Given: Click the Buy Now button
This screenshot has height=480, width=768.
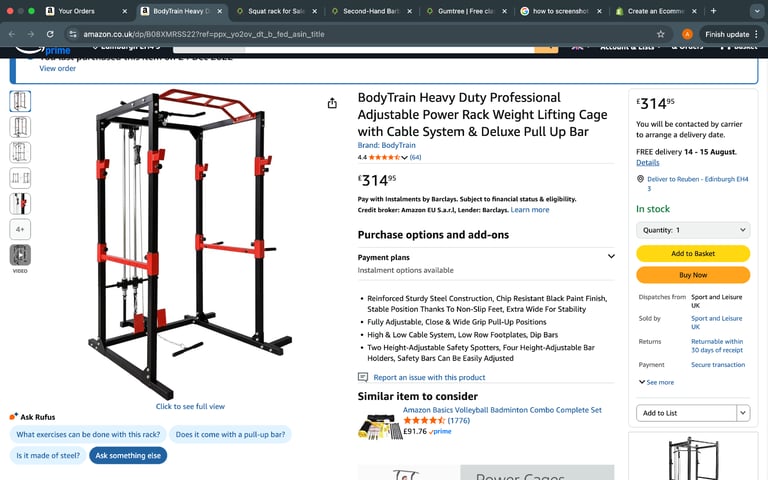Looking at the screenshot, I should (693, 275).
